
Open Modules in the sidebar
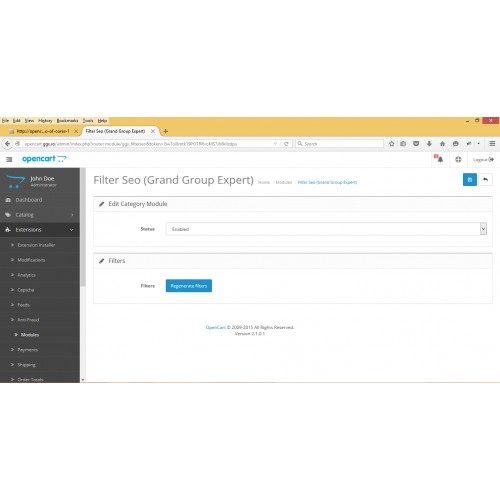point(30,335)
